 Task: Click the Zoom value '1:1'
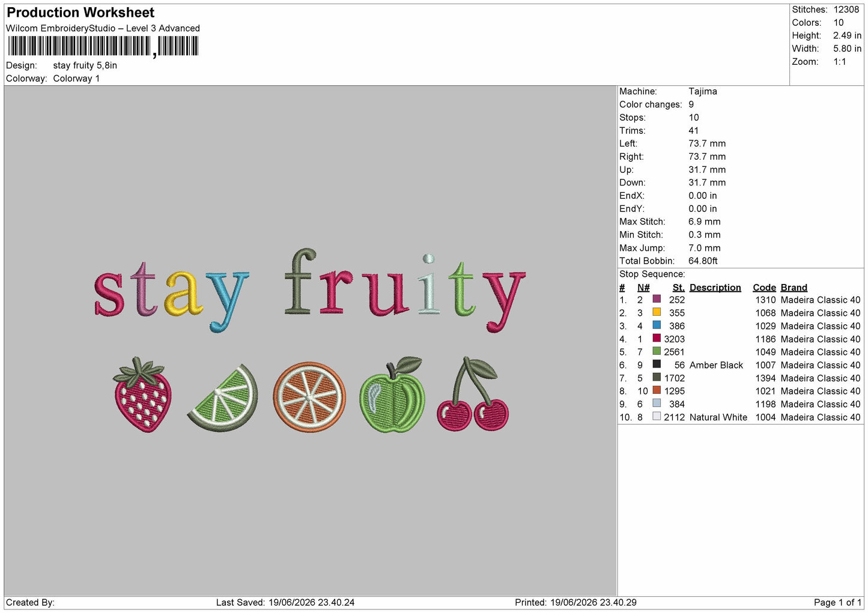(x=840, y=62)
